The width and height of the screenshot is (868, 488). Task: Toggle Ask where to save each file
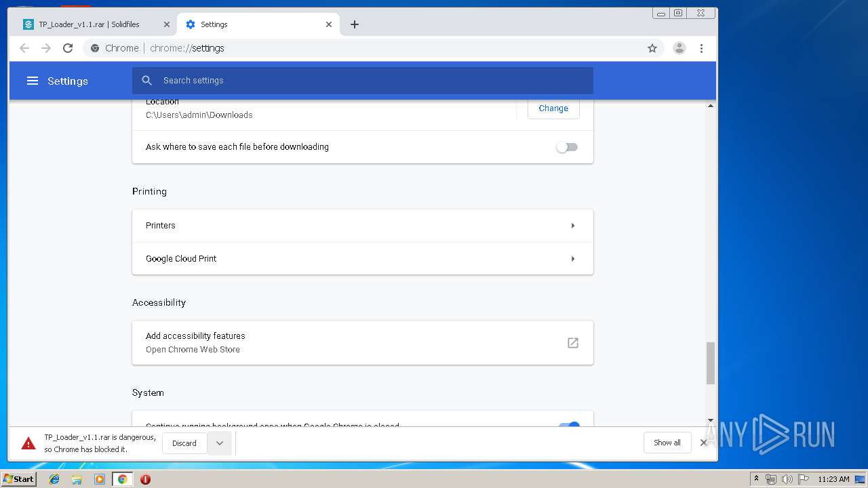click(x=567, y=147)
